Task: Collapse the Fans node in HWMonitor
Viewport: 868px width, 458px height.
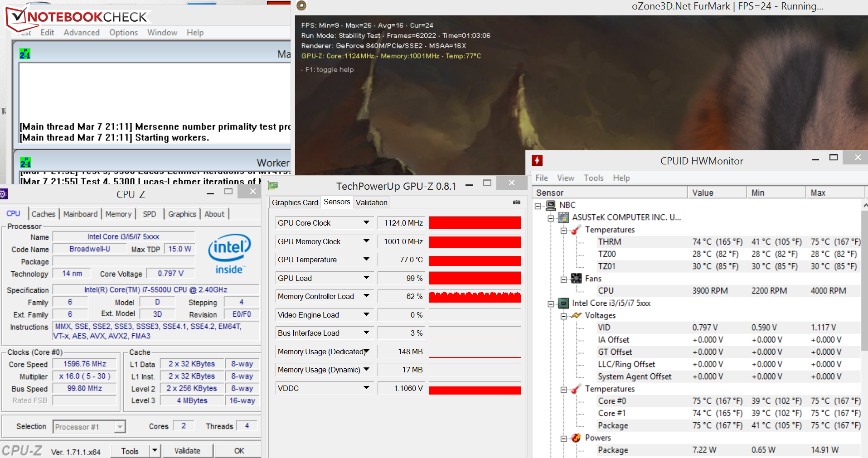Action: [x=563, y=279]
